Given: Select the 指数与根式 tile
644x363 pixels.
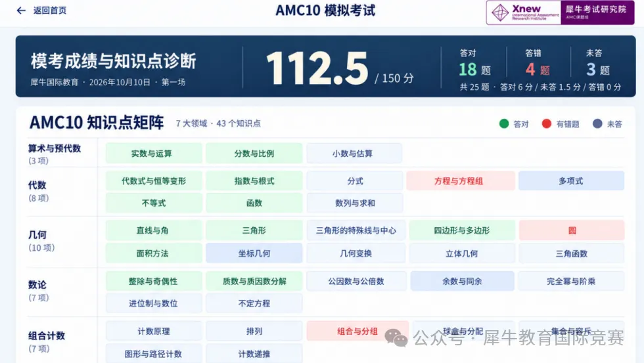Looking at the screenshot, I should (254, 181).
